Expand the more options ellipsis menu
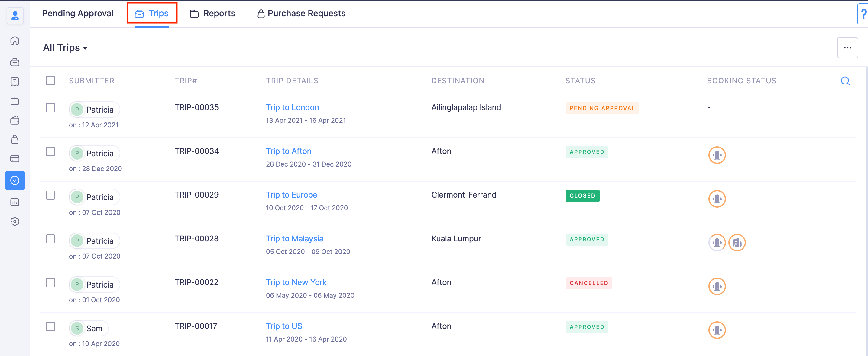 (x=848, y=47)
